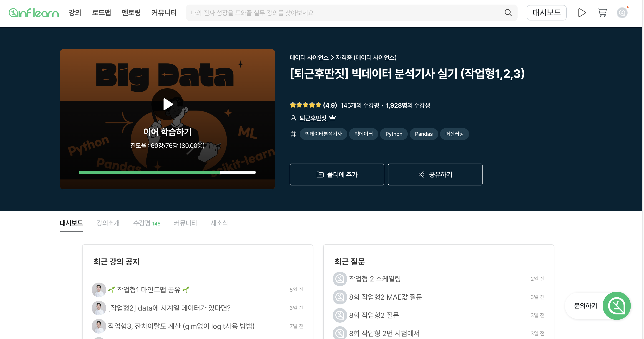The image size is (644, 339).
Task: Open the shopping cart icon
Action: tap(602, 13)
